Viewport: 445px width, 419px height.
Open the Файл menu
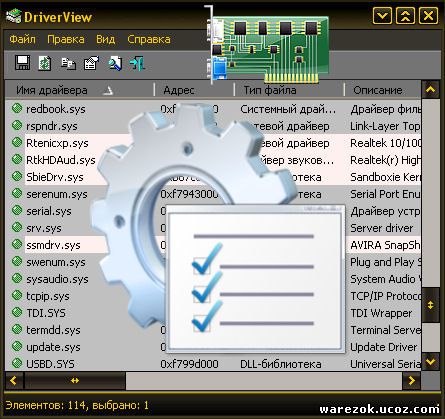coord(22,39)
